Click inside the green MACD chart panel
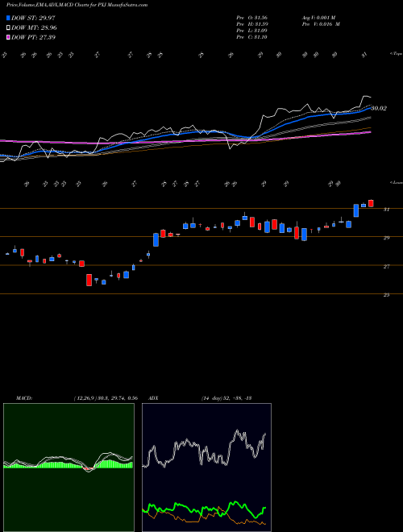The image size is (403, 532). [69, 468]
